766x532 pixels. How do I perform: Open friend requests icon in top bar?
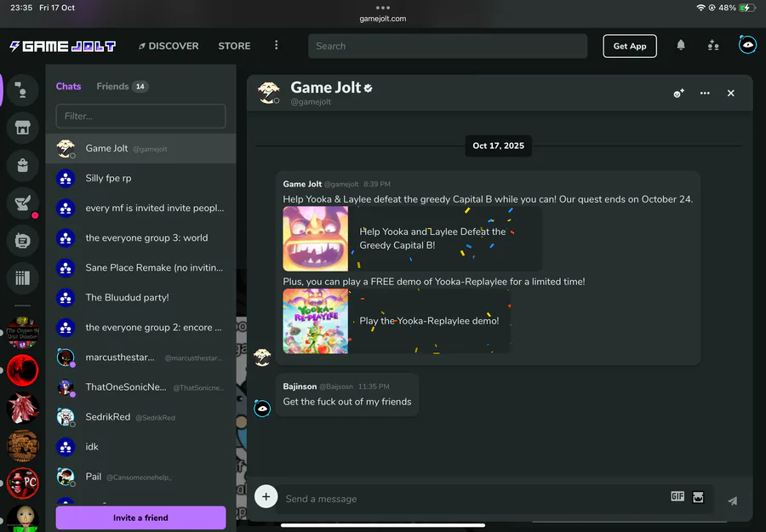(x=713, y=45)
